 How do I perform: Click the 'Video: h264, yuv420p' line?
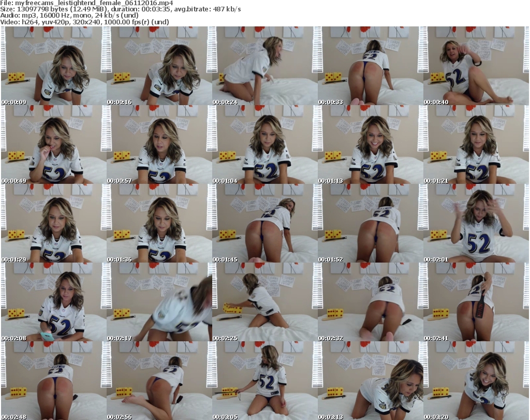84,22
